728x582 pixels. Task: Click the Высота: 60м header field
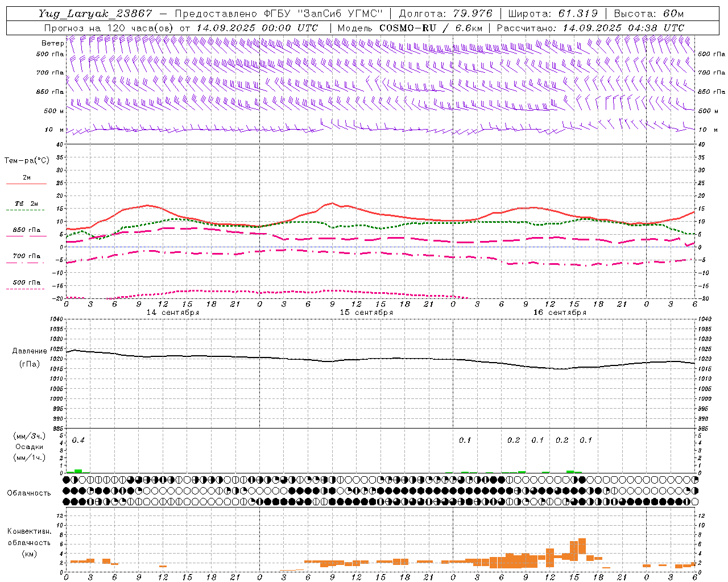tap(649, 14)
